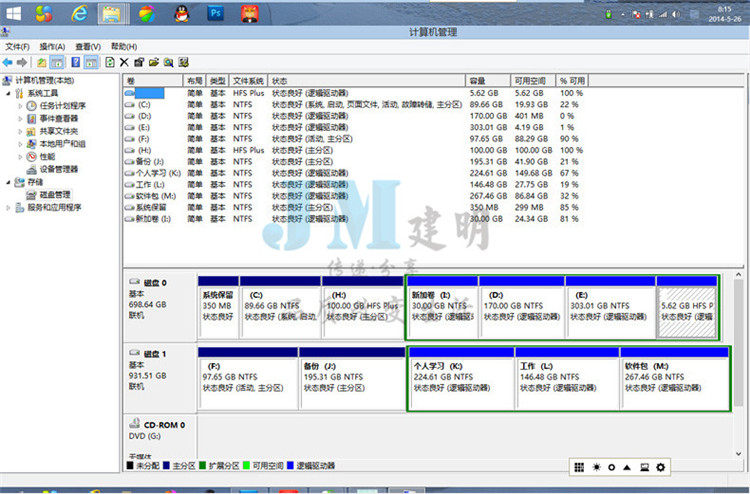This screenshot has height=494, width=750.
Task: Open the Windows Start button
Action: pyautogui.click(x=13, y=13)
